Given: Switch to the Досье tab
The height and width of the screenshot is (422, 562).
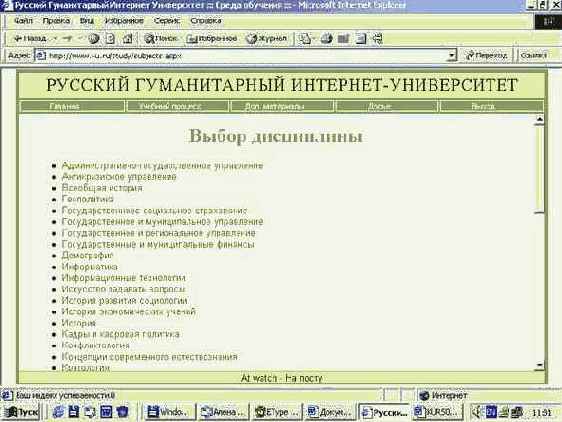Looking at the screenshot, I should [x=387, y=106].
